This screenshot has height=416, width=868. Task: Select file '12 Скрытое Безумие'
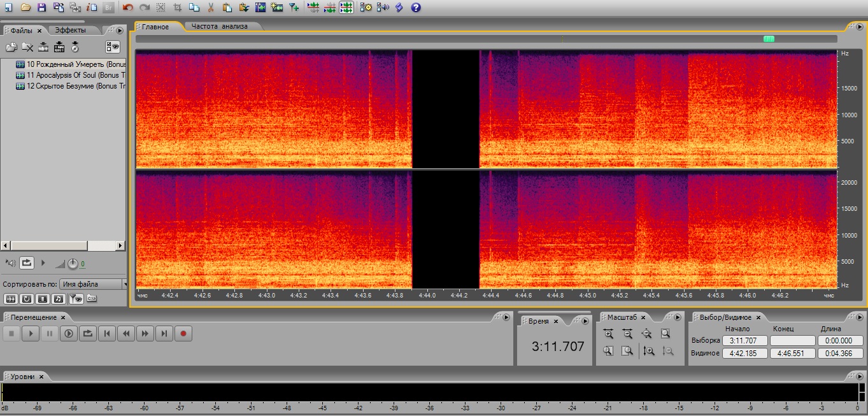click(71, 86)
